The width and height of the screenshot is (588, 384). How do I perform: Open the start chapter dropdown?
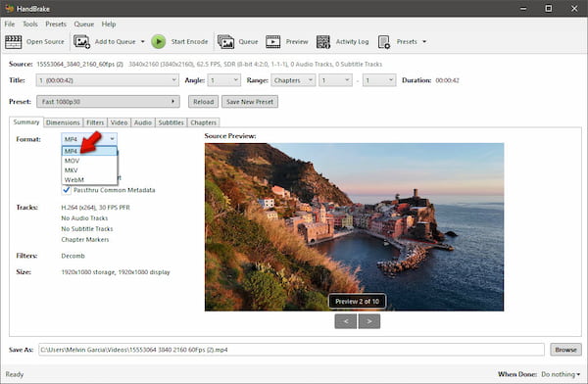pos(335,80)
